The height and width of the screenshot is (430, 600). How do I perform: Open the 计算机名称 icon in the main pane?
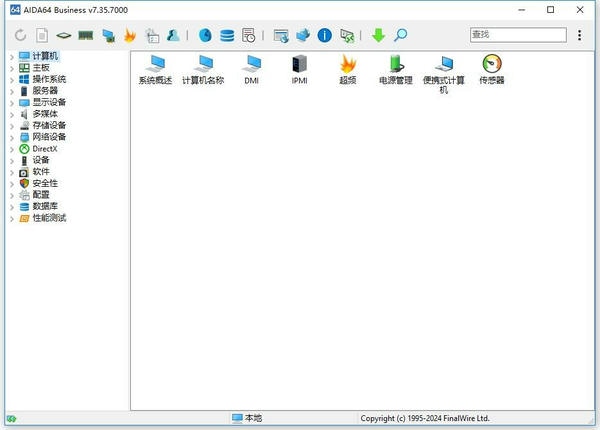click(203, 70)
